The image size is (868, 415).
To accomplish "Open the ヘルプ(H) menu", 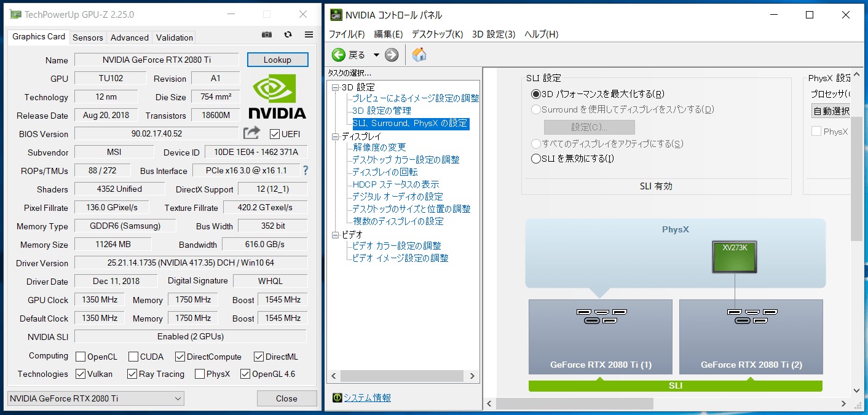I will [x=541, y=34].
